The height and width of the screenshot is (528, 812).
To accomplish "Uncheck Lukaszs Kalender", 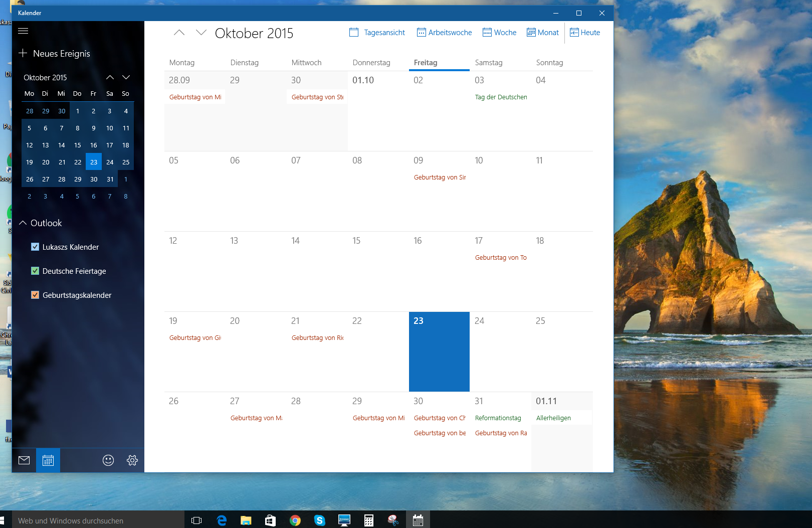I will pyautogui.click(x=35, y=247).
